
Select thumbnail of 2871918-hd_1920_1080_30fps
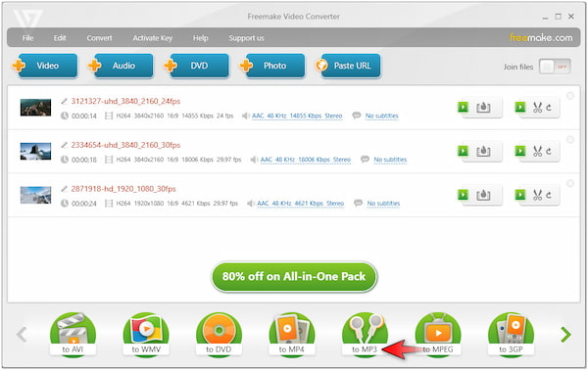pyautogui.click(x=35, y=195)
